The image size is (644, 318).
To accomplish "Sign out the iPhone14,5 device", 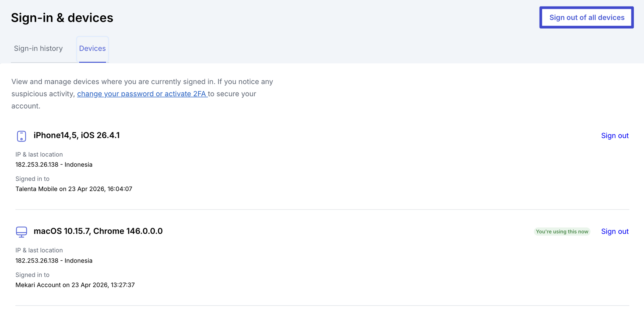I will click(615, 136).
